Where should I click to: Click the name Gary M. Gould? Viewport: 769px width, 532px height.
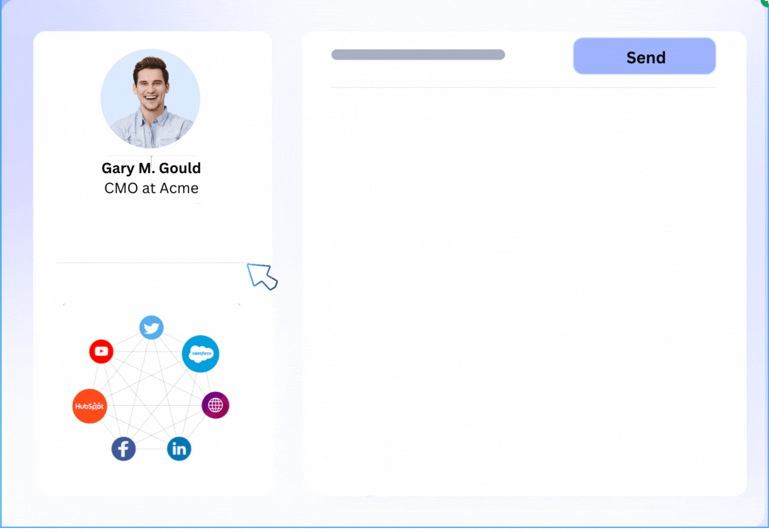[151, 168]
